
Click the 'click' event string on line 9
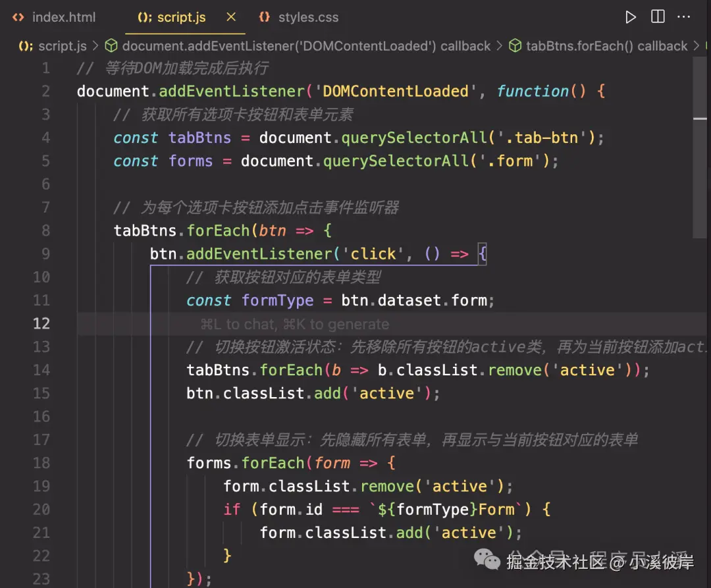(x=373, y=254)
